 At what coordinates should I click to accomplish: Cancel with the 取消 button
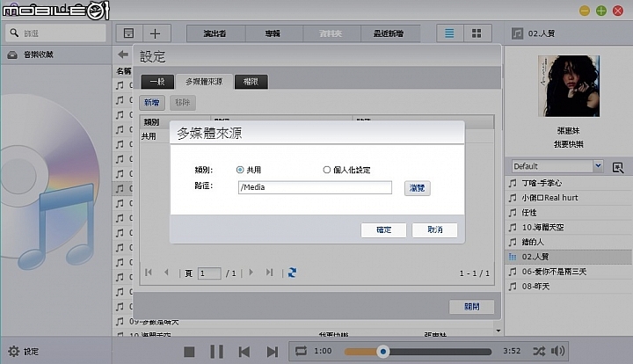coord(435,230)
